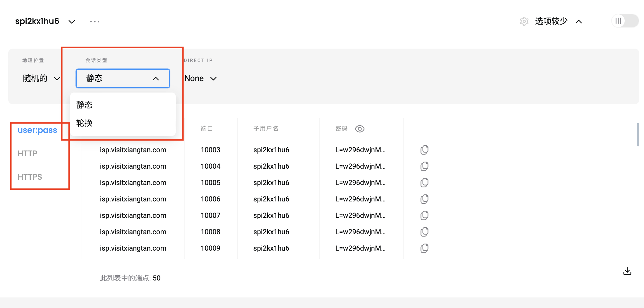Open the three-dots more menu

pos(95,21)
